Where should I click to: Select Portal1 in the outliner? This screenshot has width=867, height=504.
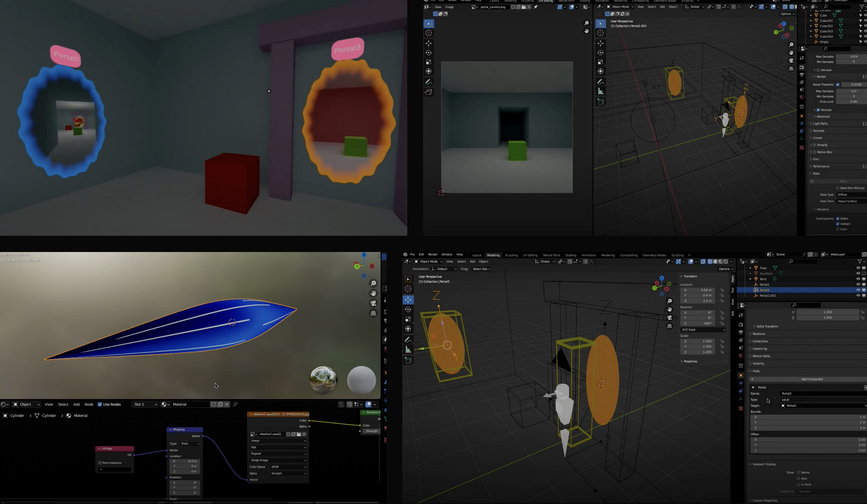point(765,284)
